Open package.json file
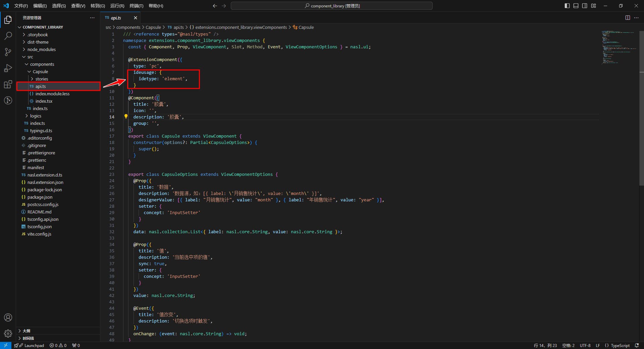Screen dimensions: 644x349 coord(58,197)
